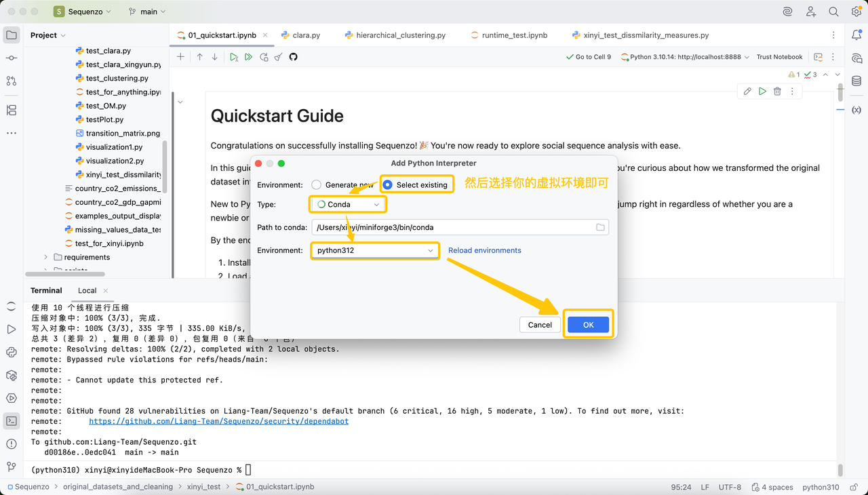The width and height of the screenshot is (868, 495).
Task: Open IDE settings gear icon
Action: 856,12
